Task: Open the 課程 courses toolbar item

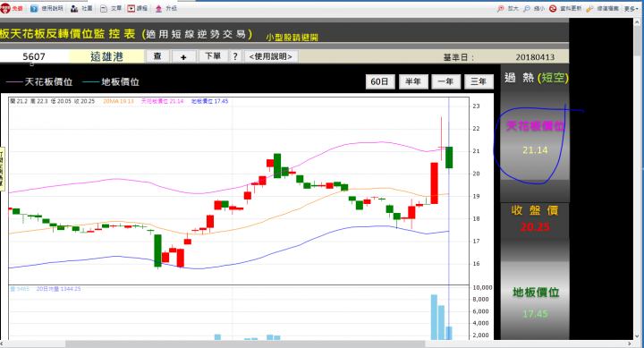Action: coord(137,8)
